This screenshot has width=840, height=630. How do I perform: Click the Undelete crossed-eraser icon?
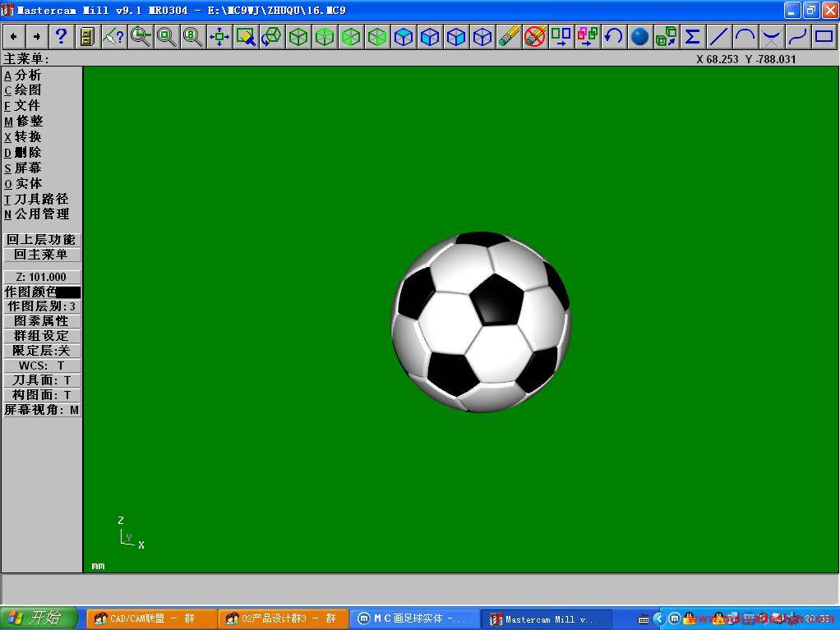535,36
